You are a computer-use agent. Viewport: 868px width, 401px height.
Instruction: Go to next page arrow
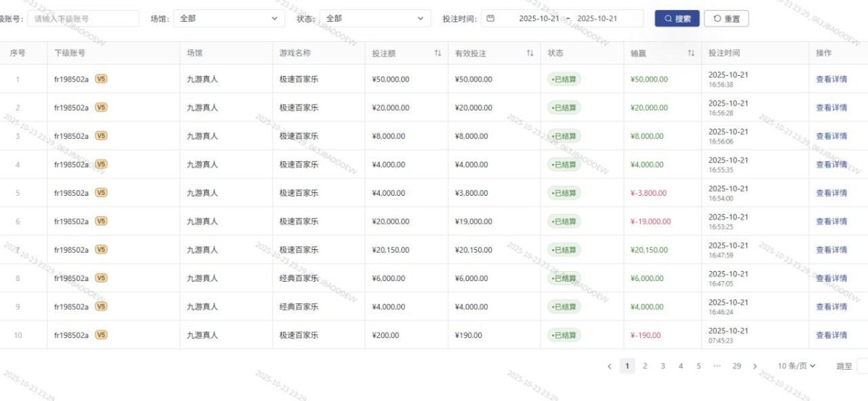point(754,366)
